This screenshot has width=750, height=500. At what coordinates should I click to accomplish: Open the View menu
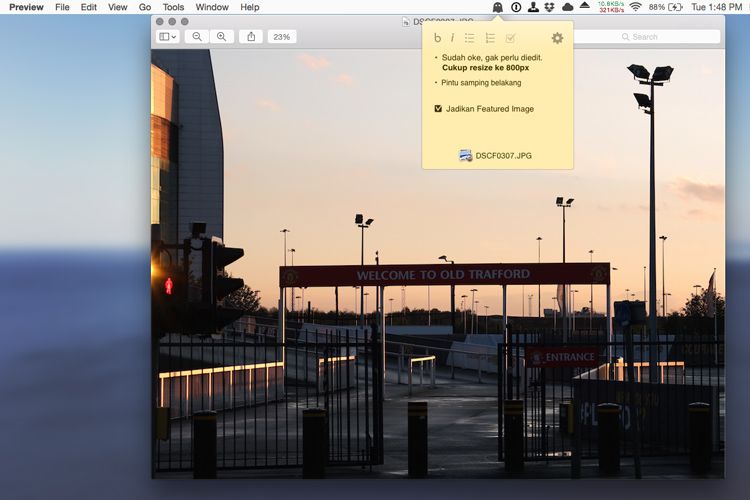[x=117, y=7]
